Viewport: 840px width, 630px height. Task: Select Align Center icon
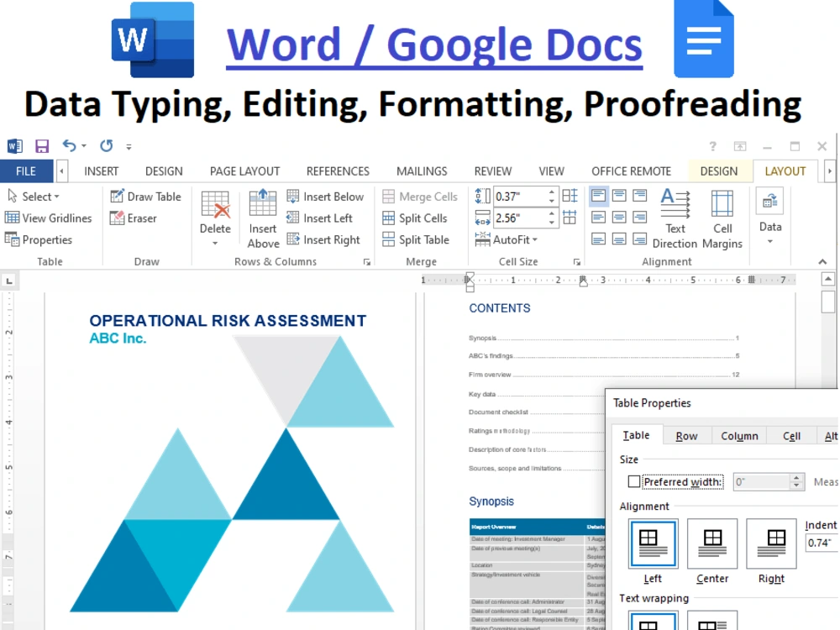[619, 217]
